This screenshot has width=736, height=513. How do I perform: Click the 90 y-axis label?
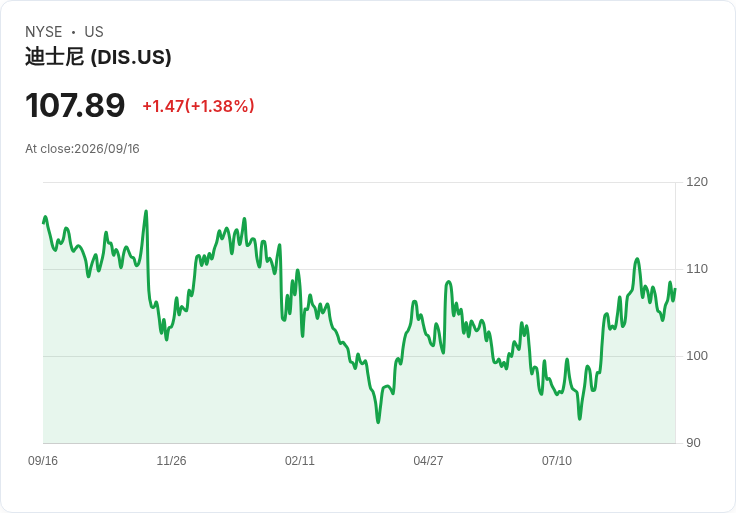pyautogui.click(x=693, y=443)
